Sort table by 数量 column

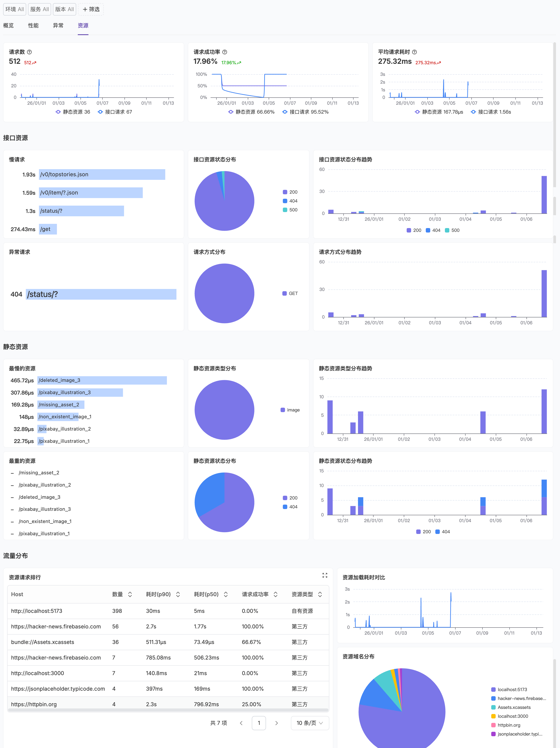(130, 594)
